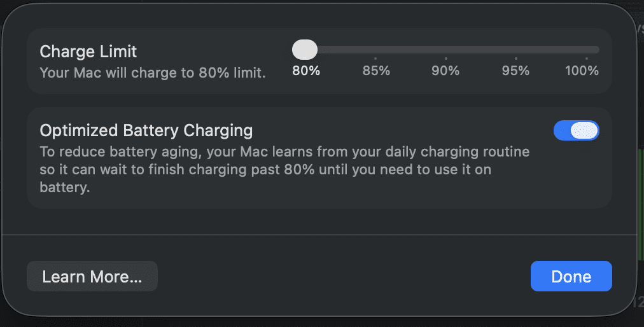The width and height of the screenshot is (644, 327).
Task: Set Charge Limit slider track to 90%
Action: click(x=445, y=50)
